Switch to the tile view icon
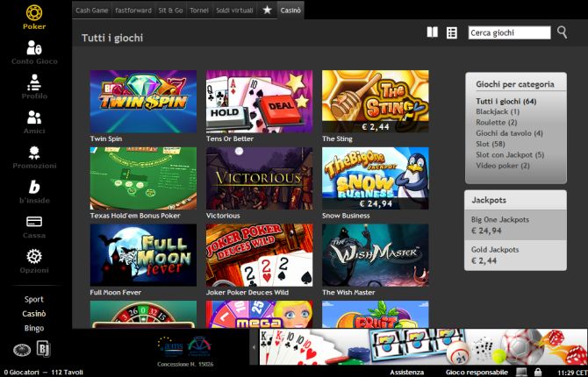This screenshot has height=377, width=588. click(433, 32)
